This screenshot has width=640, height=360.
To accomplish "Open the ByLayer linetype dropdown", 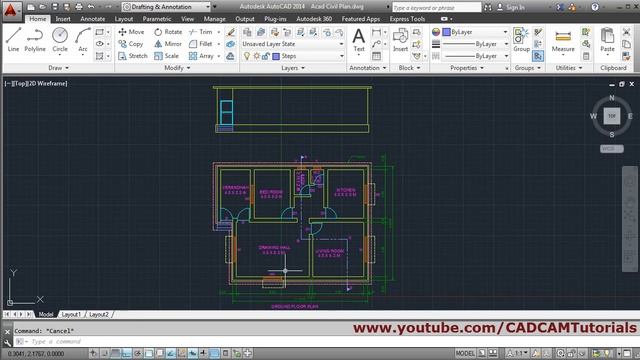I will 476,56.
